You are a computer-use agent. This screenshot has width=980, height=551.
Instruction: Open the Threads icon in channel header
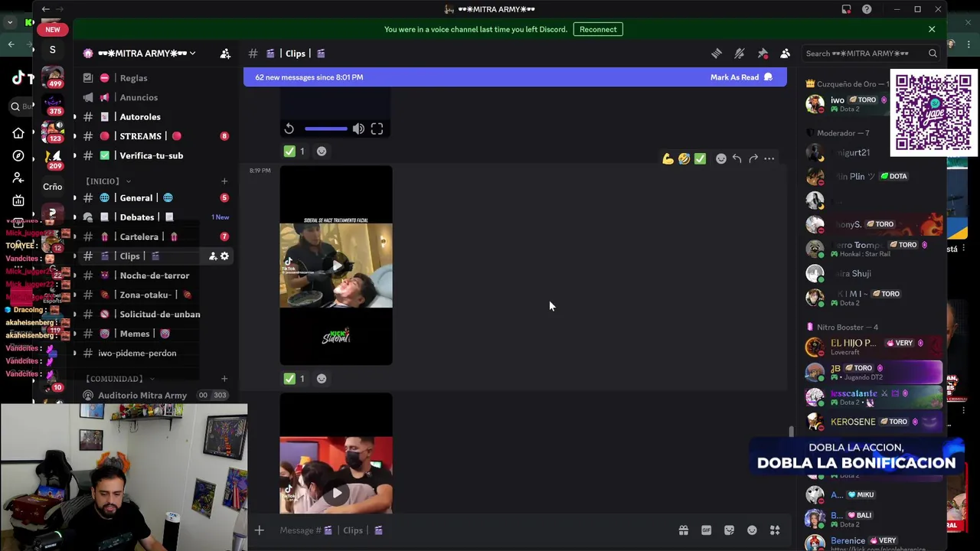[x=717, y=54]
